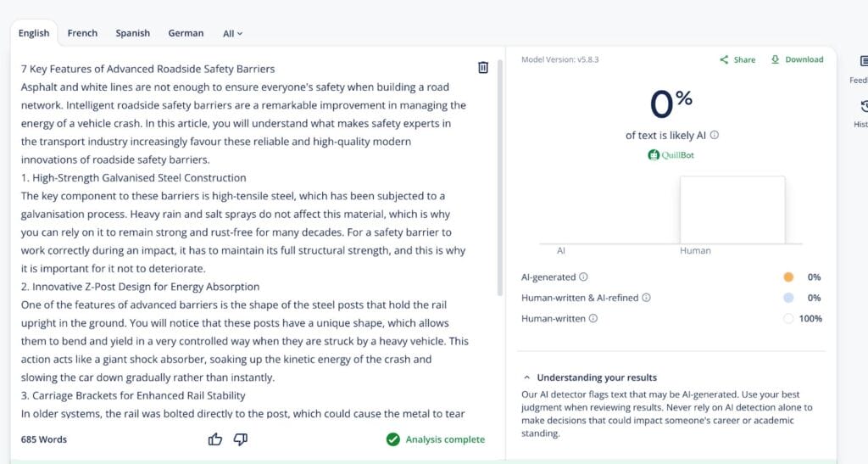The image size is (868, 464).
Task: Click the Share icon
Action: coord(724,59)
